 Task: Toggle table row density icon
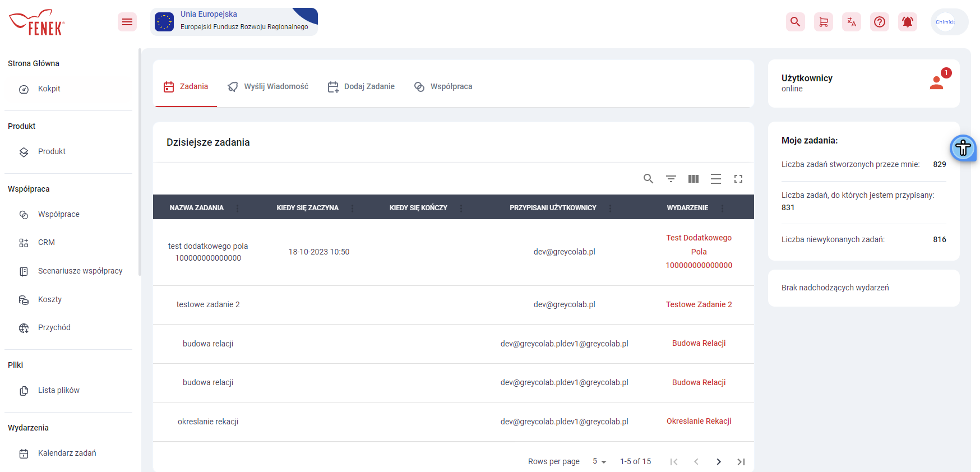(x=715, y=179)
